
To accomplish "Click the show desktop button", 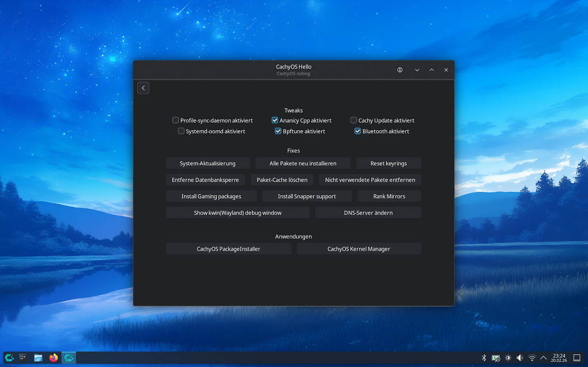I will click(x=577, y=358).
